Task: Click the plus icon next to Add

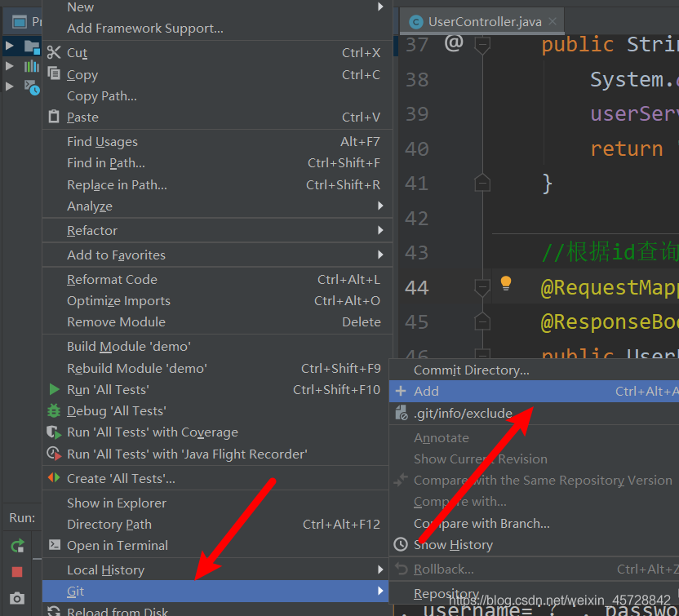Action: pos(401,391)
